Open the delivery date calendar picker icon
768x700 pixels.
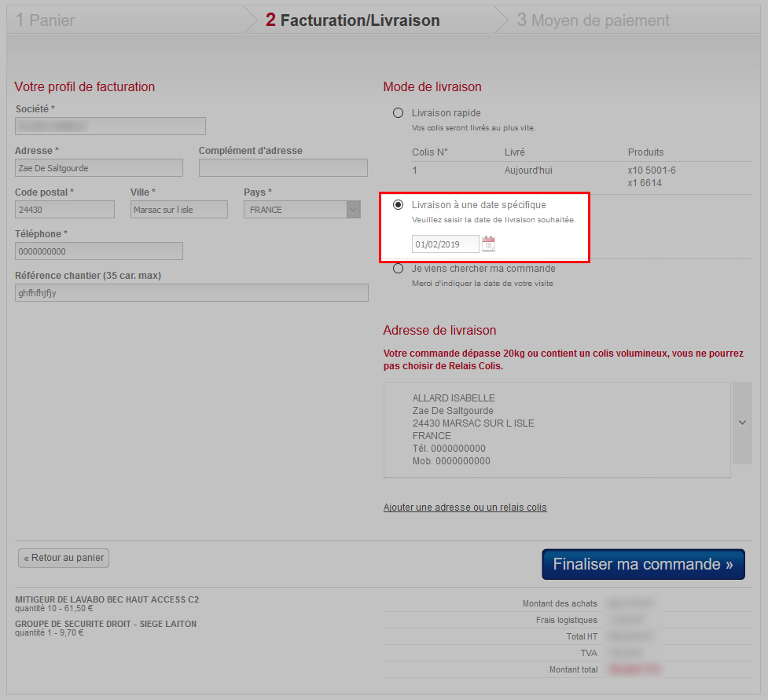click(488, 244)
